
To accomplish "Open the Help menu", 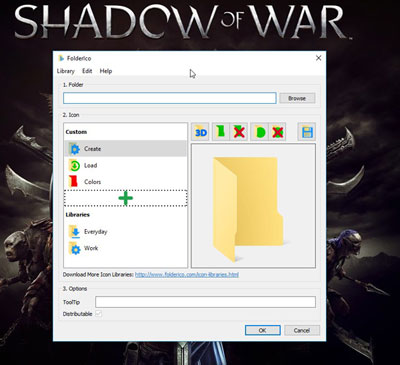I will coord(106,71).
